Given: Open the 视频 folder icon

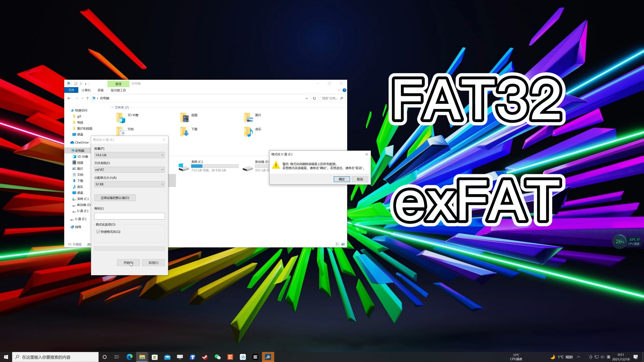Looking at the screenshot, I should pos(184,118).
